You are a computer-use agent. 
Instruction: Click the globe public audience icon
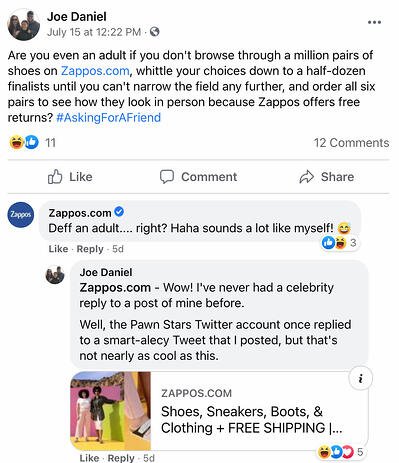(154, 32)
